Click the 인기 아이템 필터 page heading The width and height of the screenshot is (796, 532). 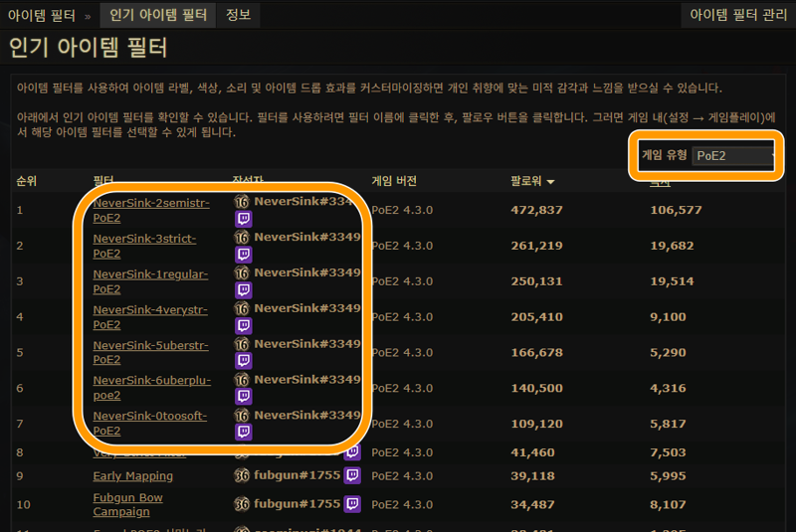tap(88, 47)
